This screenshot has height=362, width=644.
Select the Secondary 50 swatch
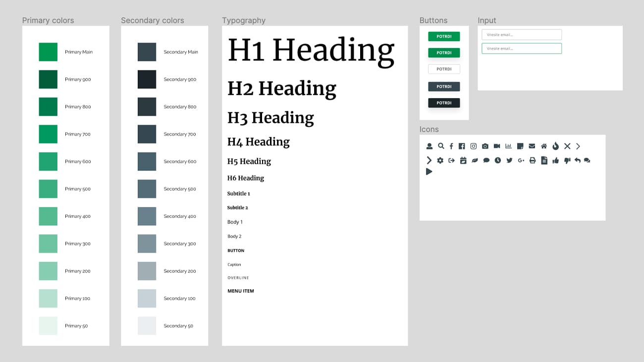tap(147, 326)
